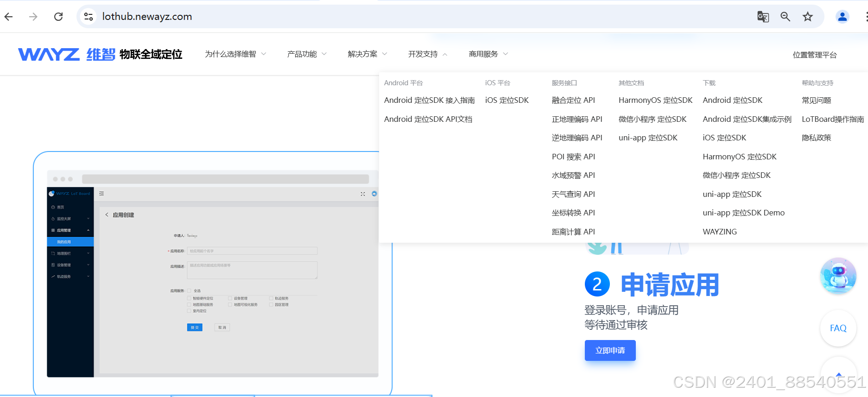This screenshot has height=397, width=868.
Task: Download HarmonyOS 定位SDK
Action: pos(740,157)
